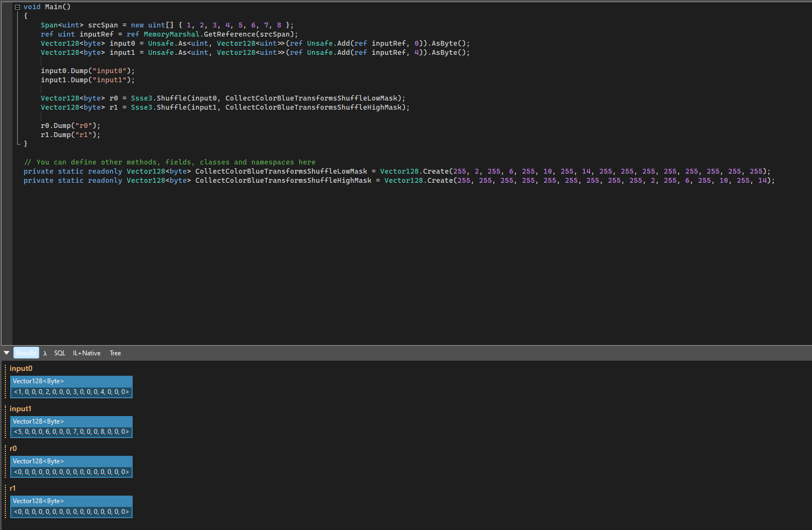812x530 pixels.
Task: Click the r0.Dump("r0") code line
Action: (71, 126)
